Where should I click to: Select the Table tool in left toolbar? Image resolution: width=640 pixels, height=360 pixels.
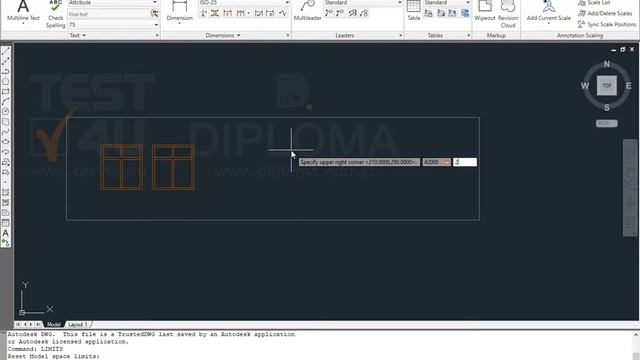(x=6, y=223)
